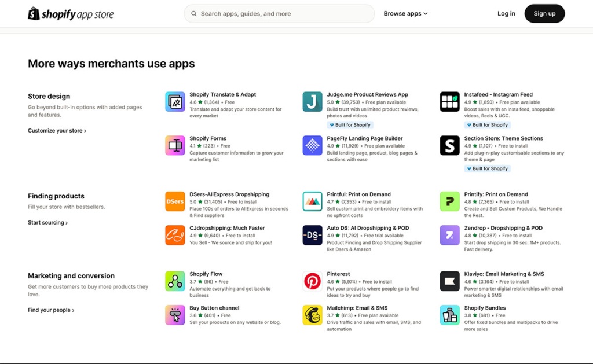Open the Klaviyo app icon

449,281
